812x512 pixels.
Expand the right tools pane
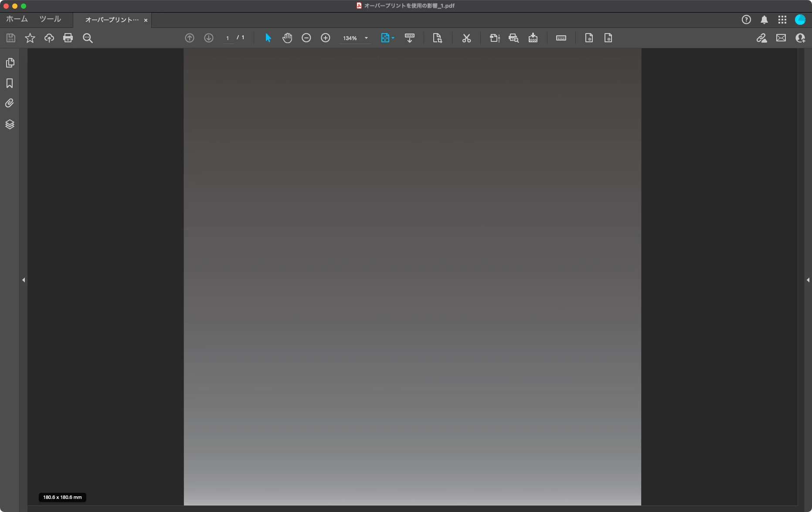808,280
